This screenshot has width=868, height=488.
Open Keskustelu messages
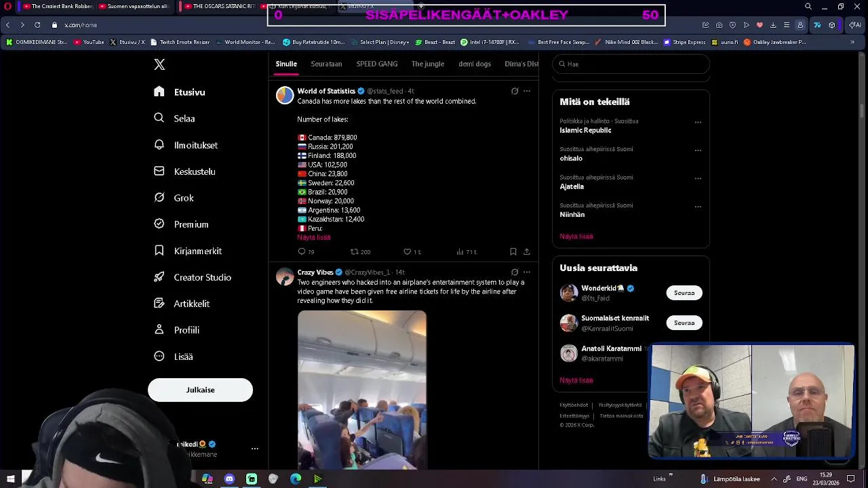(x=184, y=171)
